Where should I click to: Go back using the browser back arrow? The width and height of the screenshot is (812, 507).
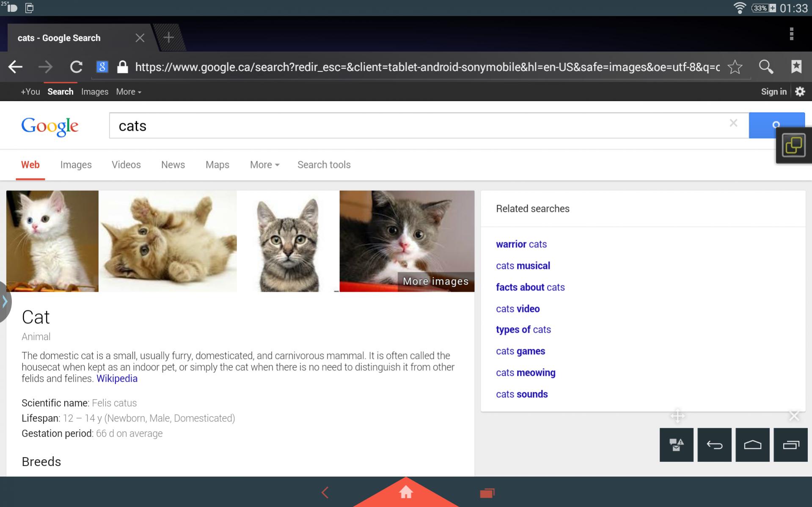coord(15,67)
